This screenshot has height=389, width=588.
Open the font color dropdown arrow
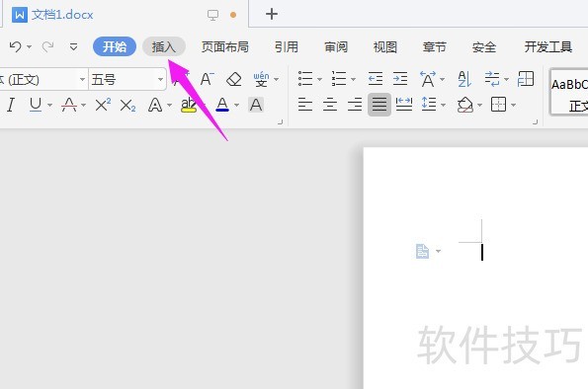236,106
